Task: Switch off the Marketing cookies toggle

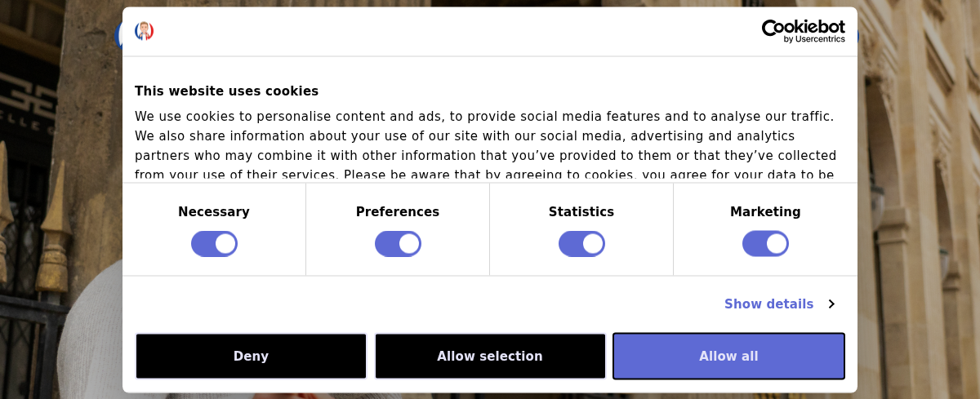Action: point(765,244)
